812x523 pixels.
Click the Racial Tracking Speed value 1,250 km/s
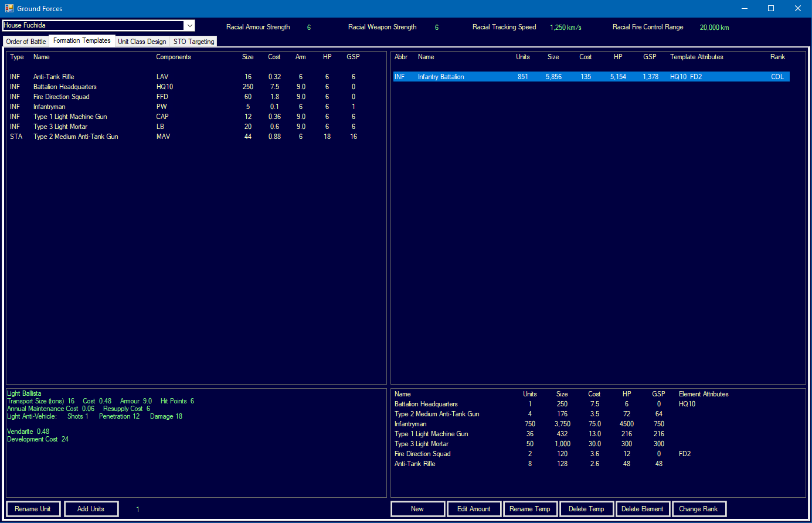(566, 28)
